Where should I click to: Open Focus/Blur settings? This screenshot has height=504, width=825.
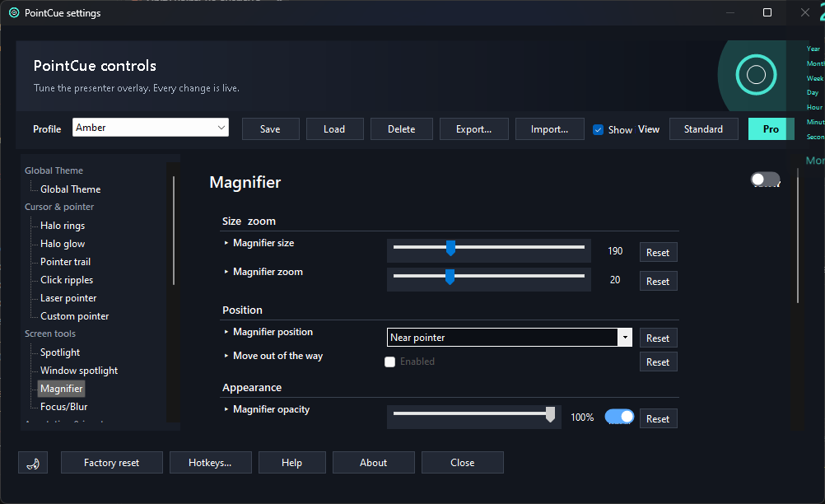(63, 407)
